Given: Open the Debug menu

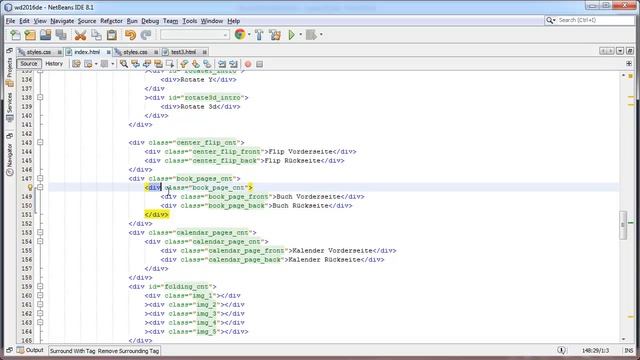Looking at the screenshot, I should click(x=150, y=21).
